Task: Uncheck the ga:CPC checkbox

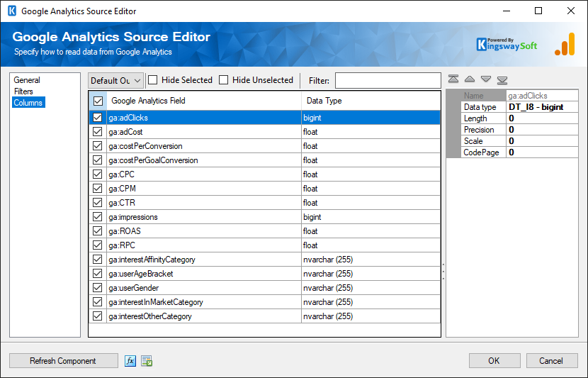Action: tap(98, 174)
